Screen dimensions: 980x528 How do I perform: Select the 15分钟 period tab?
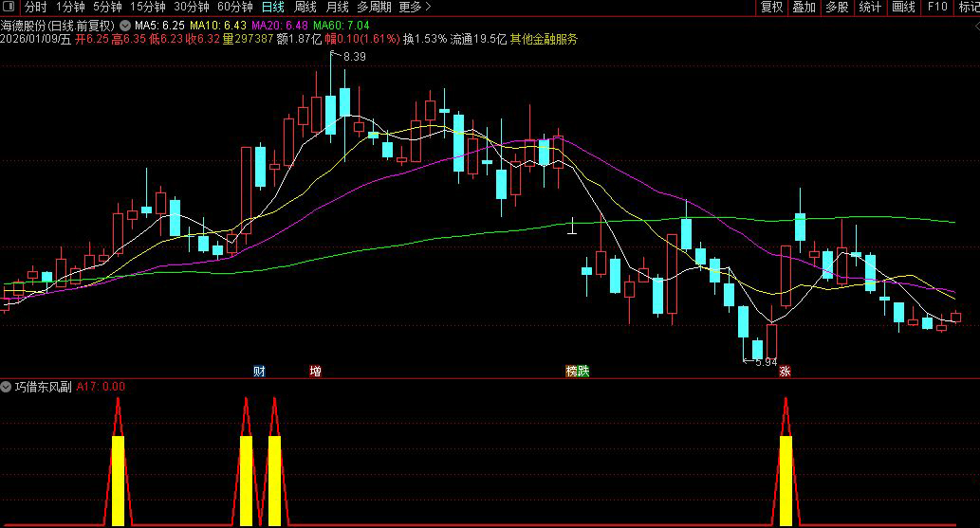[x=147, y=7]
